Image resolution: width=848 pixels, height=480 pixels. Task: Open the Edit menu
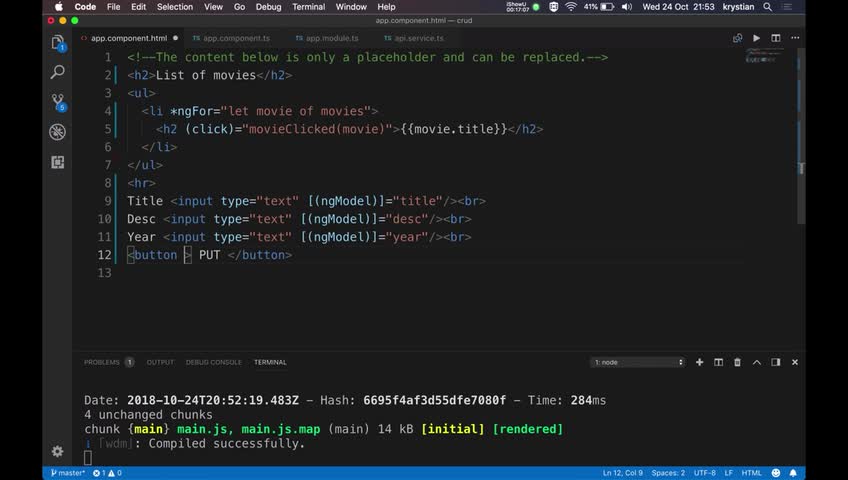138,7
